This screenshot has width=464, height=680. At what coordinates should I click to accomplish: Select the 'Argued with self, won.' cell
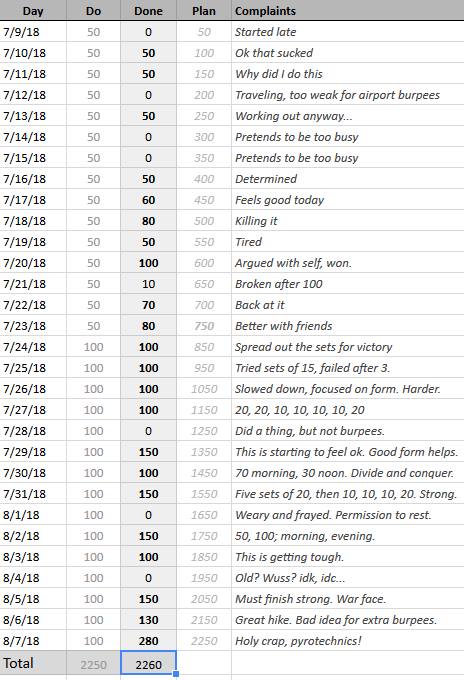click(347, 263)
